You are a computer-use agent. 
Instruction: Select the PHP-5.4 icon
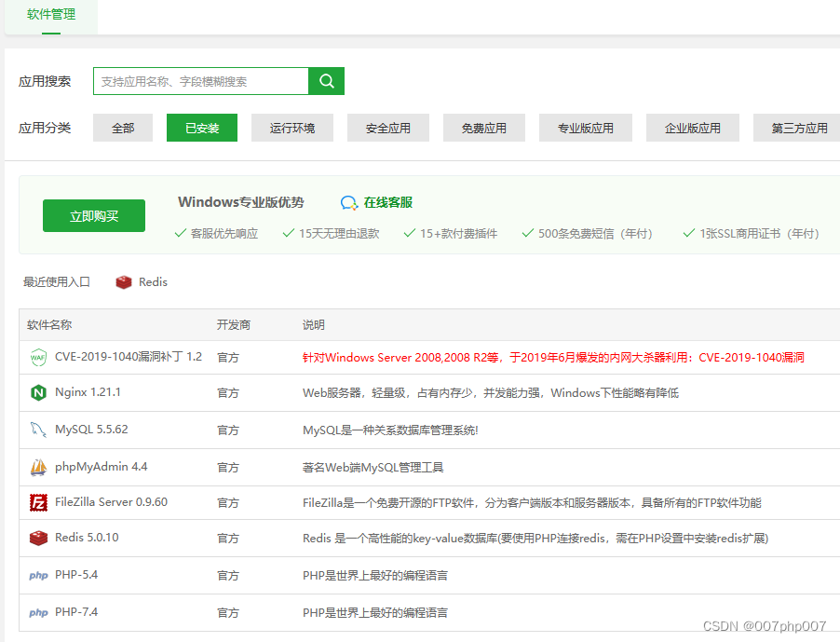(37, 575)
